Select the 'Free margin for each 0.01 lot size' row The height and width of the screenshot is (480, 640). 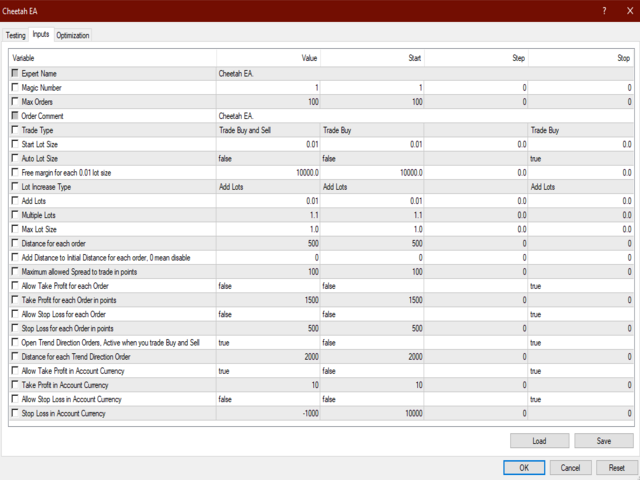tap(321, 173)
